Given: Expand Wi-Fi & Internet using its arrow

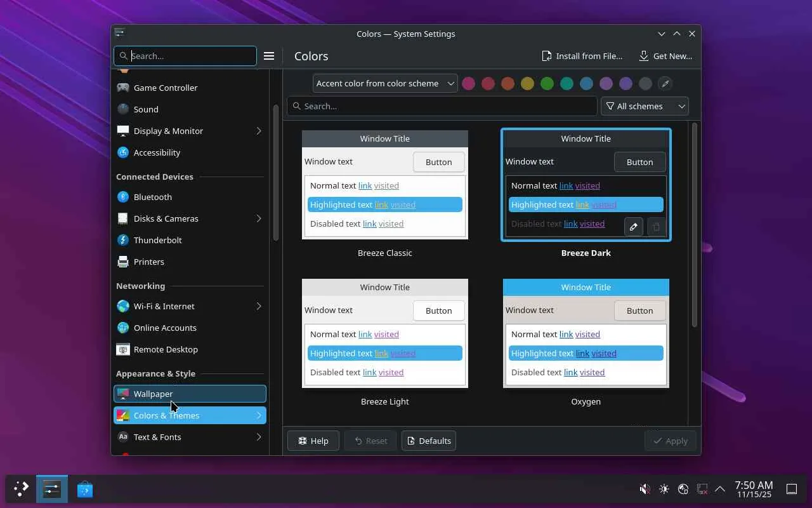Looking at the screenshot, I should [259, 306].
